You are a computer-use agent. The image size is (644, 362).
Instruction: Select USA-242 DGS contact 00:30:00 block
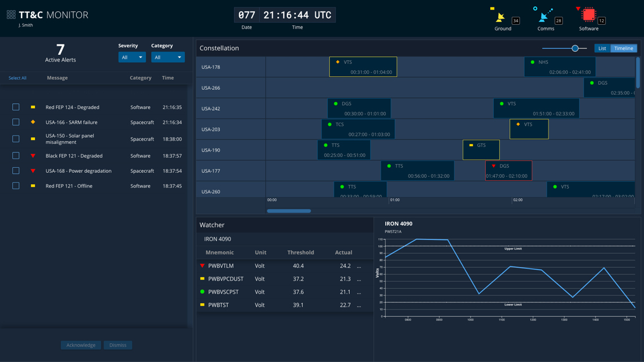tap(359, 108)
